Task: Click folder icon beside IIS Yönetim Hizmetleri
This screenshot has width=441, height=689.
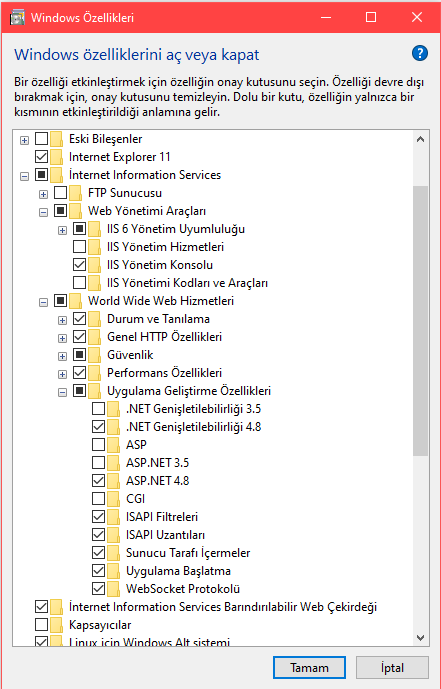Action: tap(94, 247)
